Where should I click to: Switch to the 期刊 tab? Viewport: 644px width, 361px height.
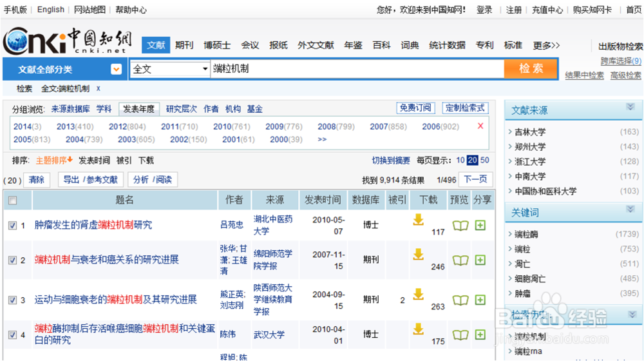click(x=184, y=45)
